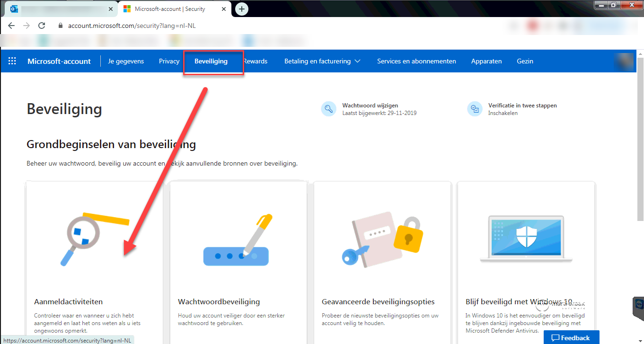Go back using browser back arrow
Viewport: 644px width, 344px height.
[11, 26]
